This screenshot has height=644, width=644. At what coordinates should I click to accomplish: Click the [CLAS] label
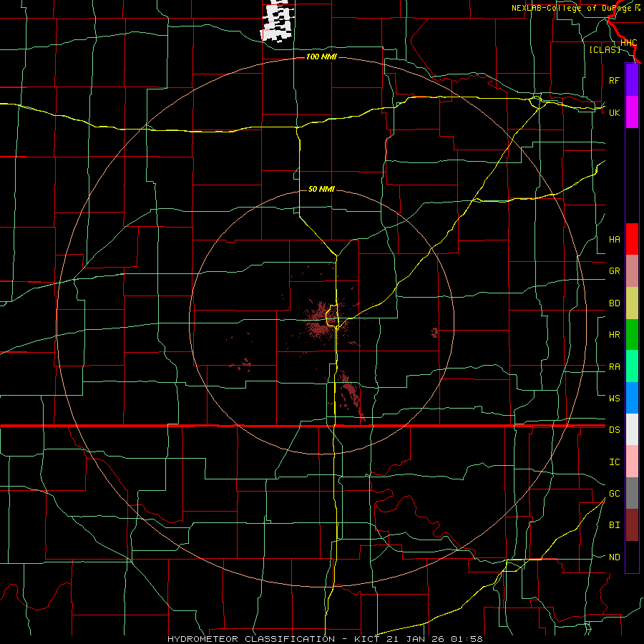[x=605, y=49]
